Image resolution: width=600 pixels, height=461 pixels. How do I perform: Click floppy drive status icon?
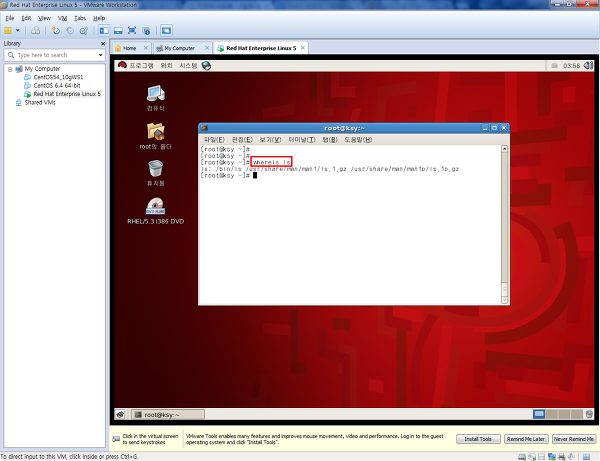click(x=541, y=457)
